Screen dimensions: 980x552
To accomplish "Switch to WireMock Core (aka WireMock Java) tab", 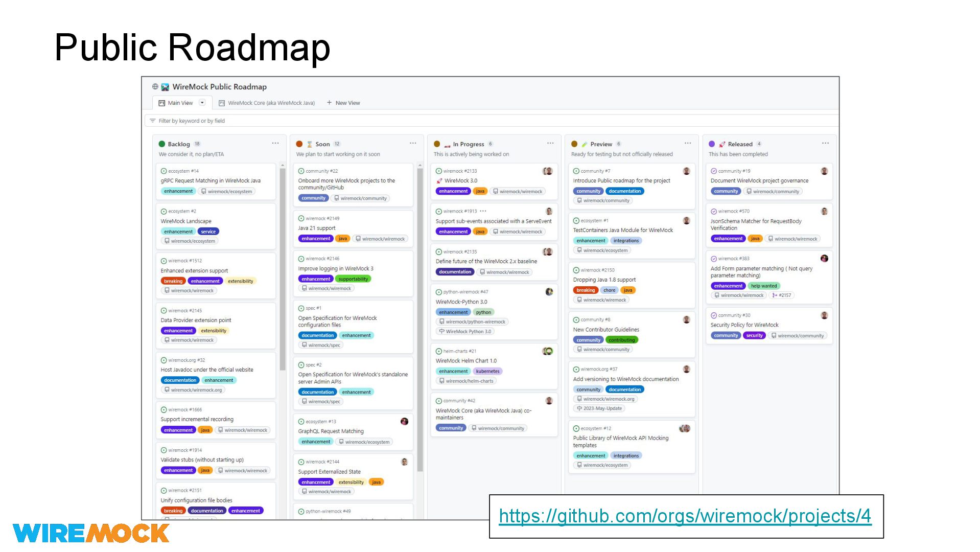I will click(x=267, y=103).
